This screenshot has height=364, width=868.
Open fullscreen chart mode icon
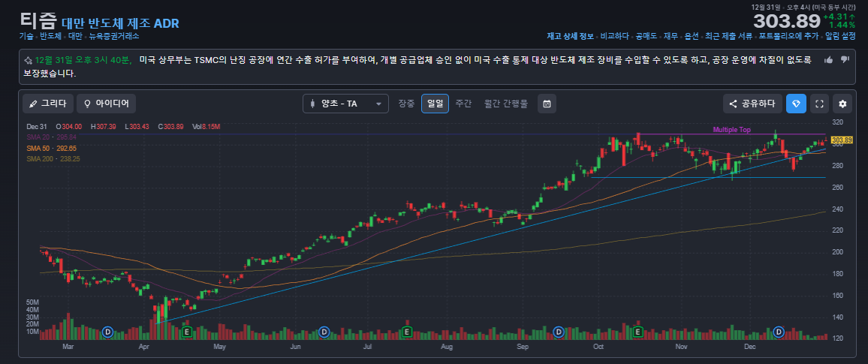[820, 104]
